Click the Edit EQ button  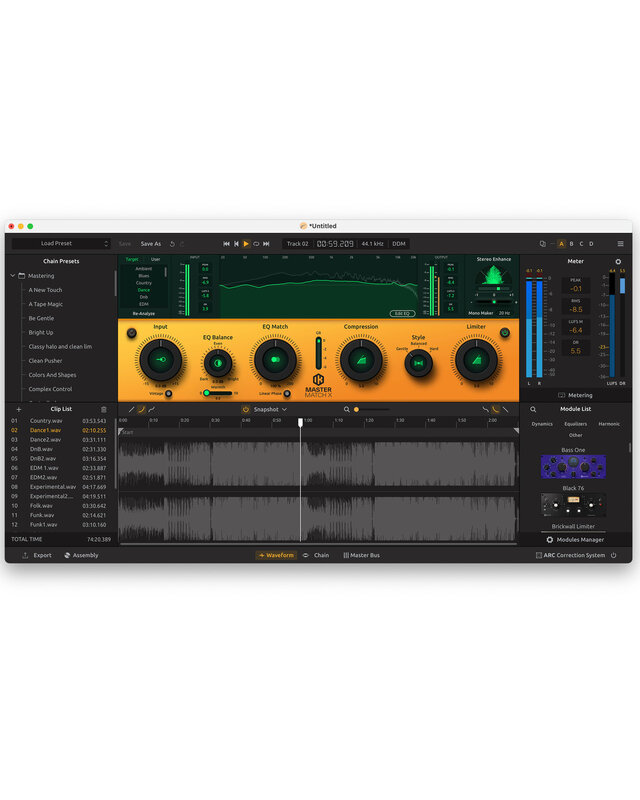[402, 313]
